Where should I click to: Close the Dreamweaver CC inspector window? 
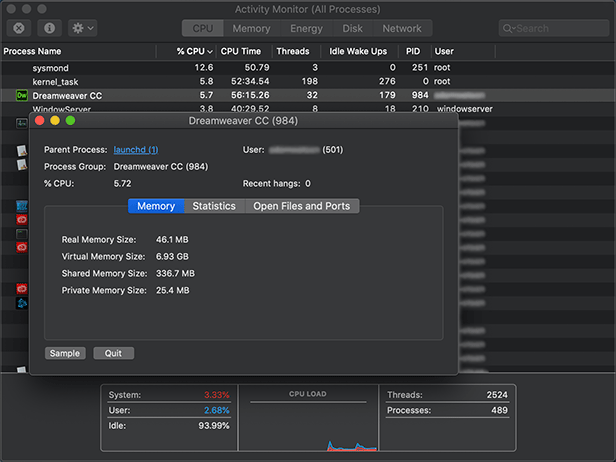(40, 121)
